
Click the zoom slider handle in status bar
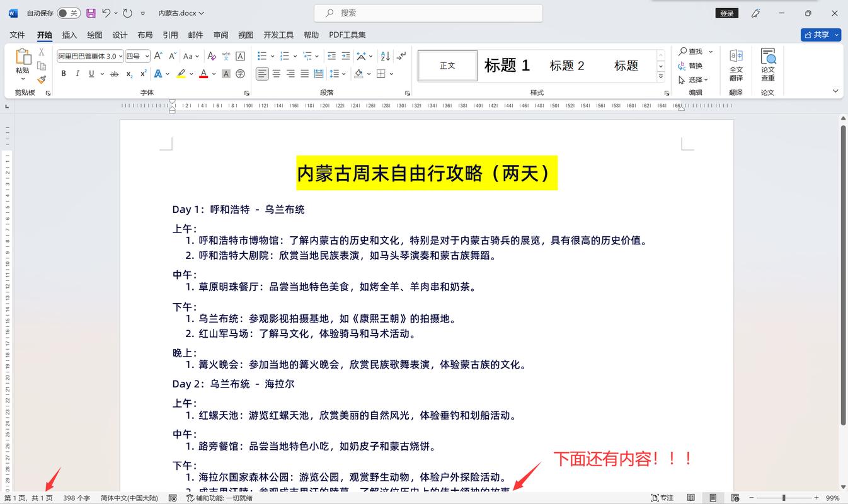[x=784, y=498]
